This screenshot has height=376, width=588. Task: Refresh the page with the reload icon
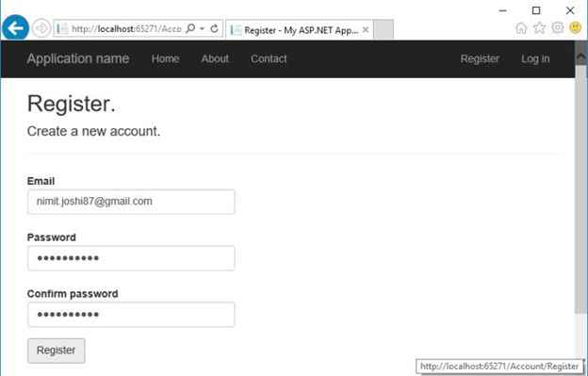[214, 28]
